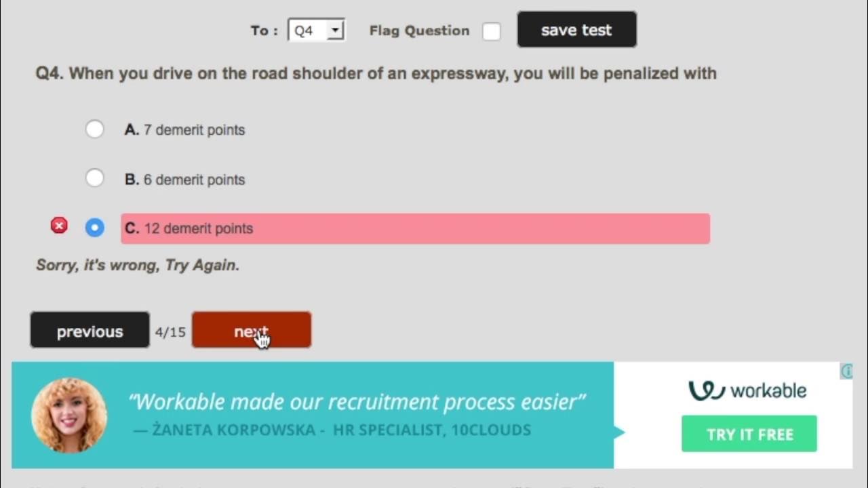Click answer text A. 7 demerit points
The width and height of the screenshot is (868, 488).
(185, 130)
